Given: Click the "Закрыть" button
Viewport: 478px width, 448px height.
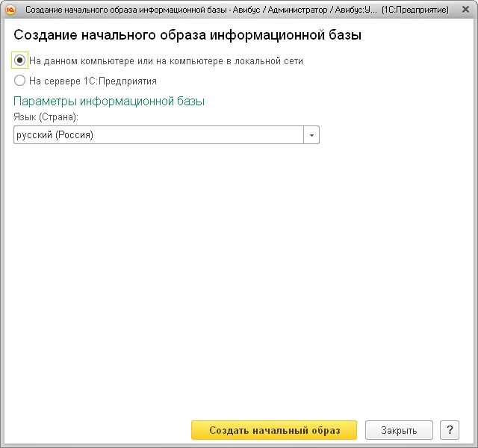Looking at the screenshot, I should click(x=400, y=430).
